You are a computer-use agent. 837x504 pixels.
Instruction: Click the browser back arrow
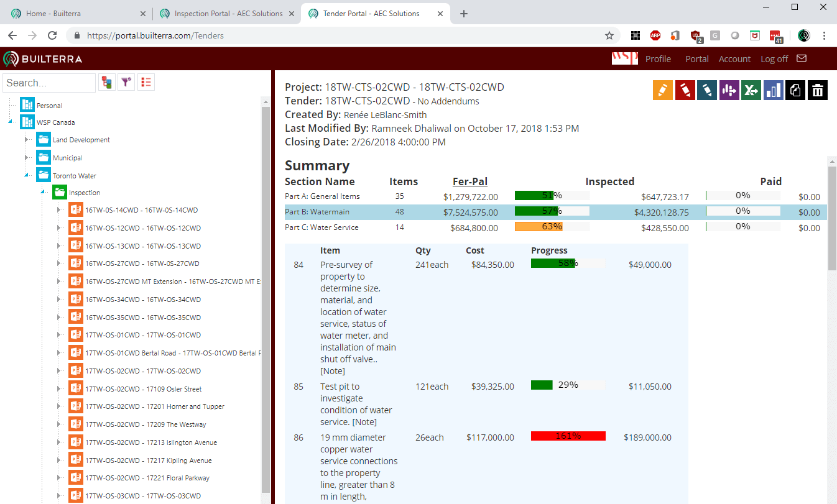(12, 35)
